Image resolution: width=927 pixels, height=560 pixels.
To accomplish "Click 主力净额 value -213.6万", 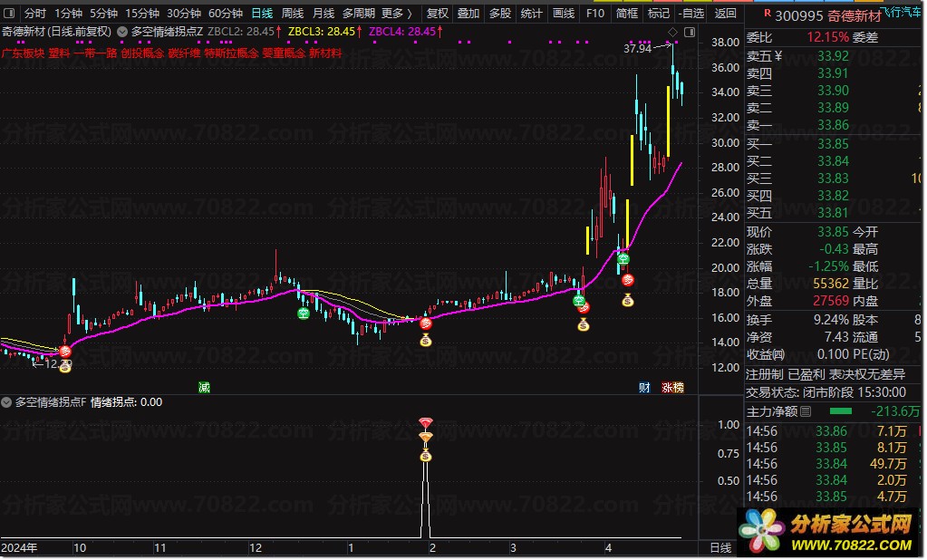I will click(895, 411).
